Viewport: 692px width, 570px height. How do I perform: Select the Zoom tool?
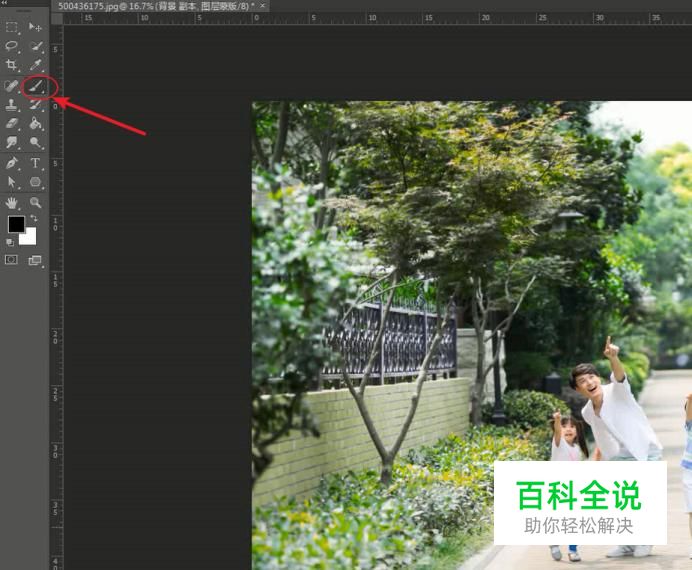pos(35,202)
